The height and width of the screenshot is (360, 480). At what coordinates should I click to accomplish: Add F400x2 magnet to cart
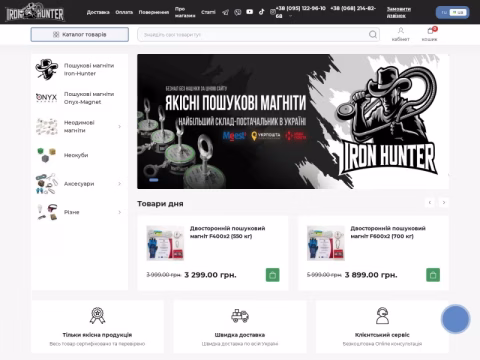pyautogui.click(x=272, y=275)
